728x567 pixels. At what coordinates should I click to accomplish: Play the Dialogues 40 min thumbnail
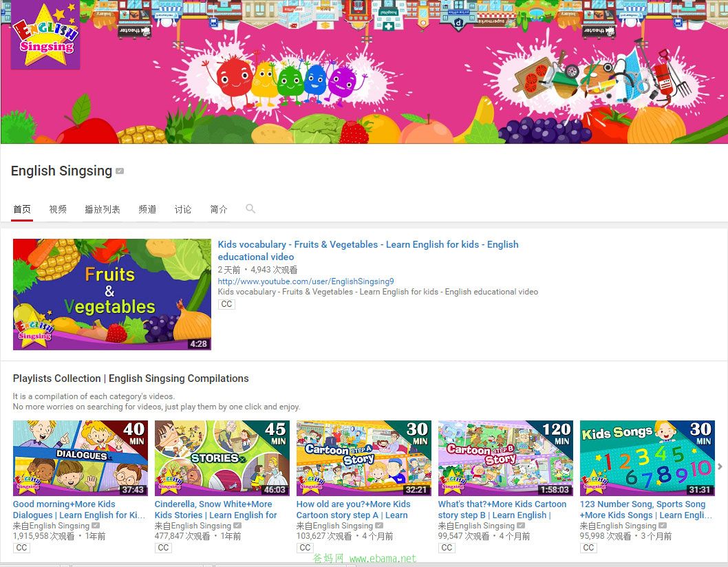[81, 458]
